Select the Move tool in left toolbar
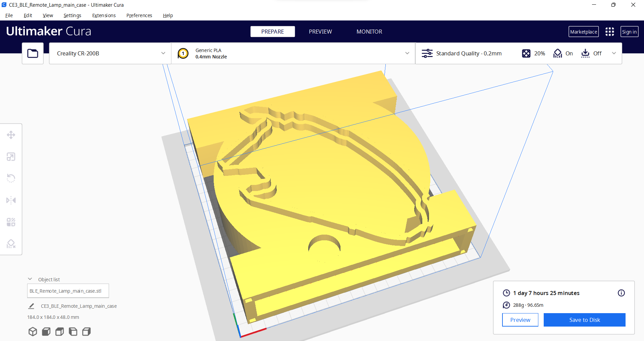The height and width of the screenshot is (341, 644). pyautogui.click(x=11, y=135)
